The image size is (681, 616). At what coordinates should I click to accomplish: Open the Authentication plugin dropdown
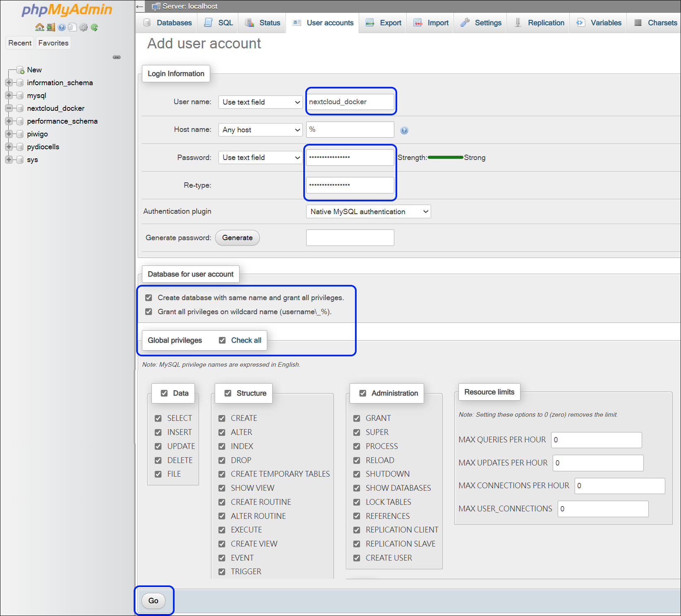[x=368, y=212]
